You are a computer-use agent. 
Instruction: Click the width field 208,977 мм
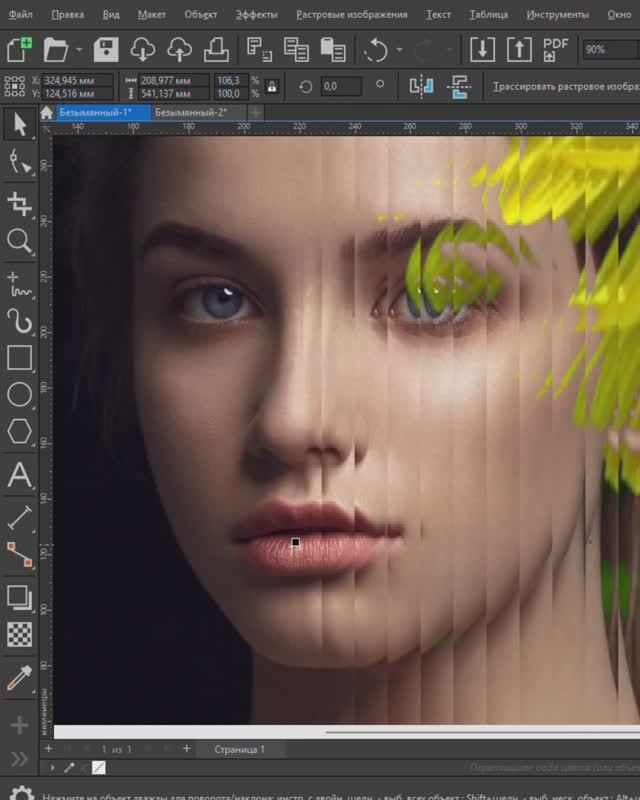(174, 80)
